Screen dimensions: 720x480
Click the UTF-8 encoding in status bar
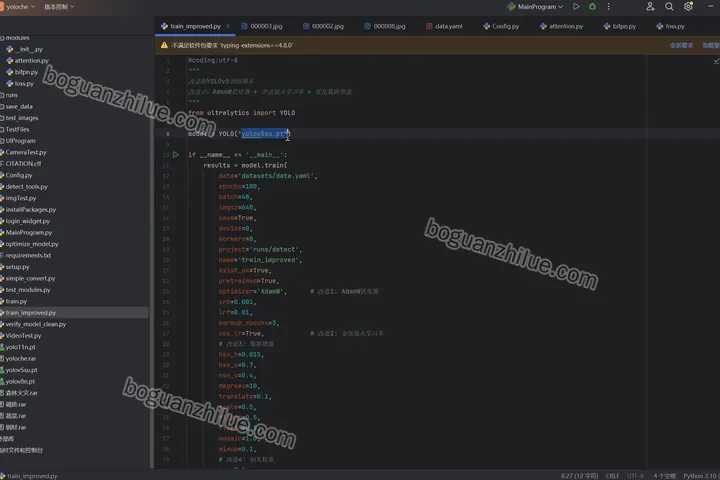[x=636, y=476]
